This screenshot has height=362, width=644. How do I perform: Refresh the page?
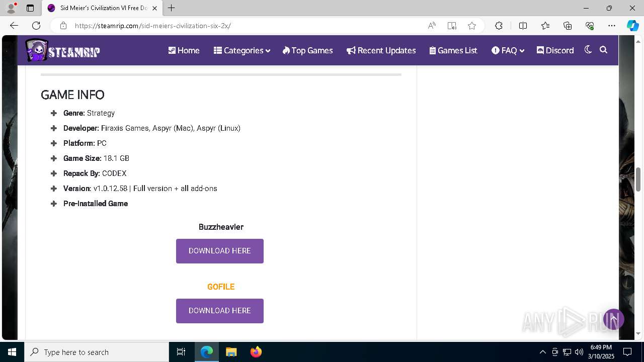click(36, 26)
